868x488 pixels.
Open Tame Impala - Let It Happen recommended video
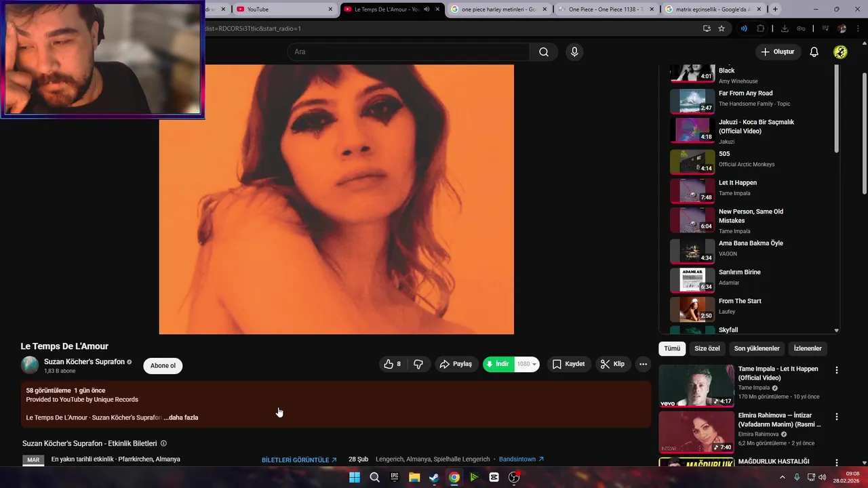pyautogui.click(x=696, y=386)
